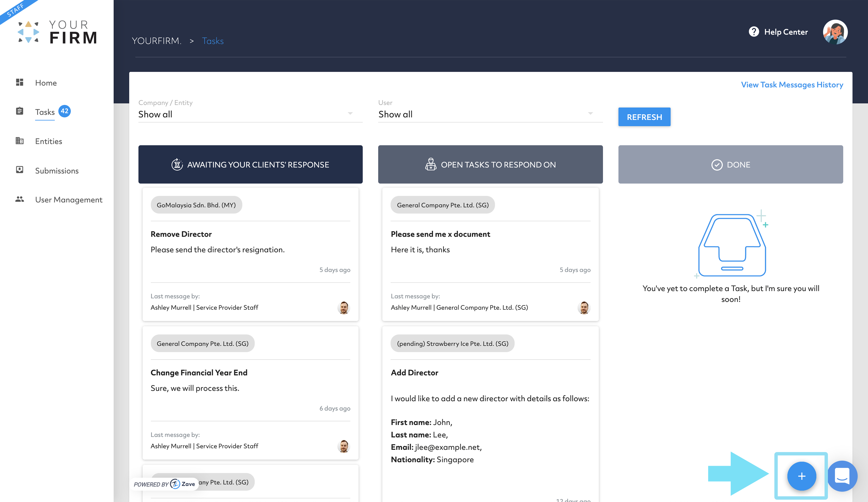Click 'Please send the director's resignation.' message
This screenshot has width=868, height=502.
217,249
